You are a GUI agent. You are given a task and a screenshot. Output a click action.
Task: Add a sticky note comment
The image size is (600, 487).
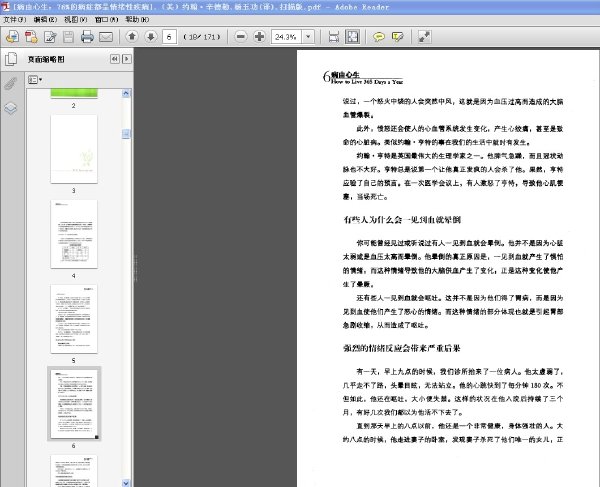[379, 37]
